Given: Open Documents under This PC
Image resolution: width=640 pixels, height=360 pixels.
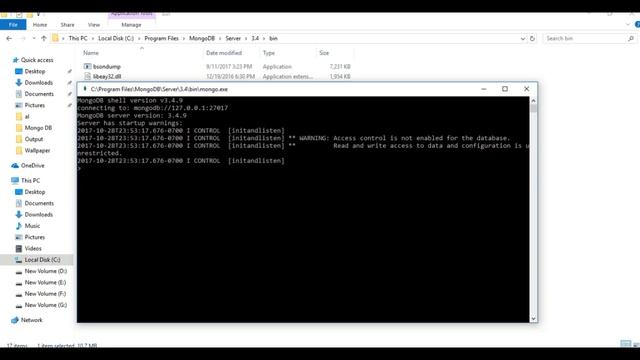Looking at the screenshot, I should [x=39, y=203].
